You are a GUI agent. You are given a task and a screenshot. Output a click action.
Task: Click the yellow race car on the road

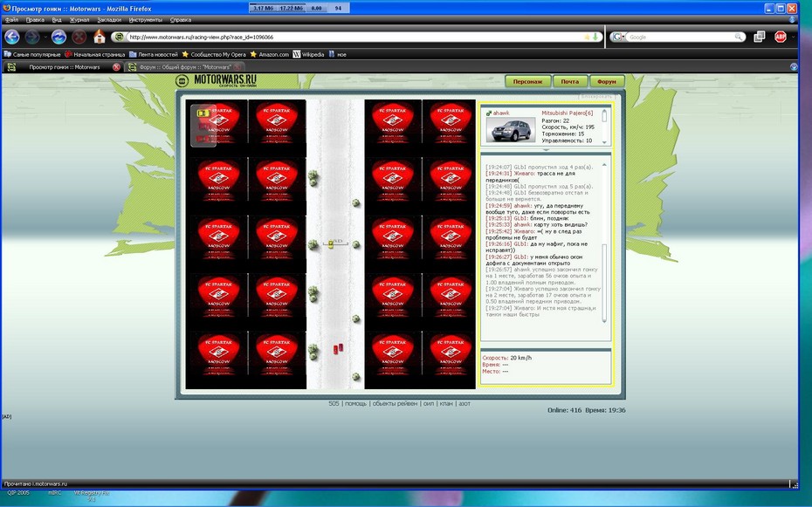[x=331, y=243]
